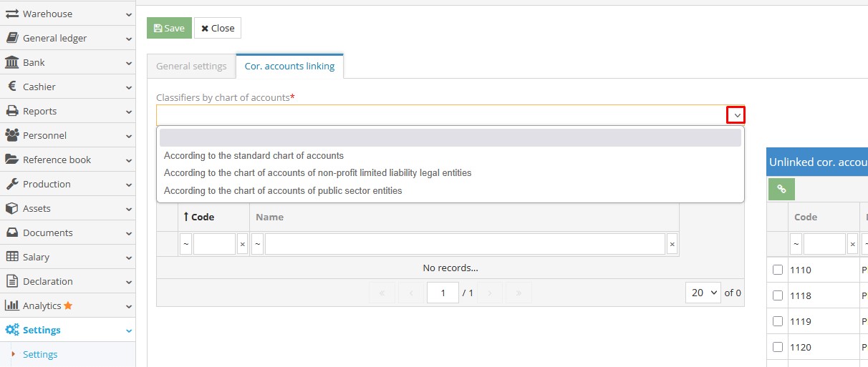This screenshot has width=868, height=367.
Task: Switch to the General settings tab
Action: click(191, 66)
